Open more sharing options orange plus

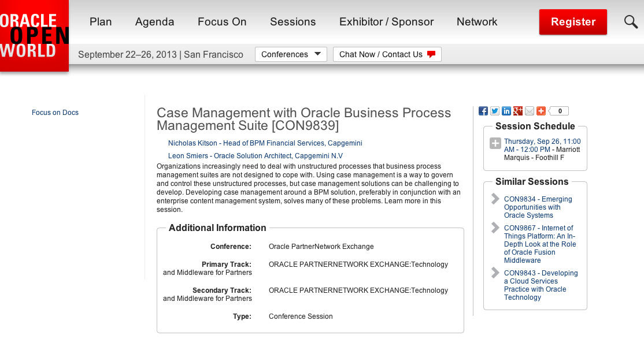click(x=541, y=111)
